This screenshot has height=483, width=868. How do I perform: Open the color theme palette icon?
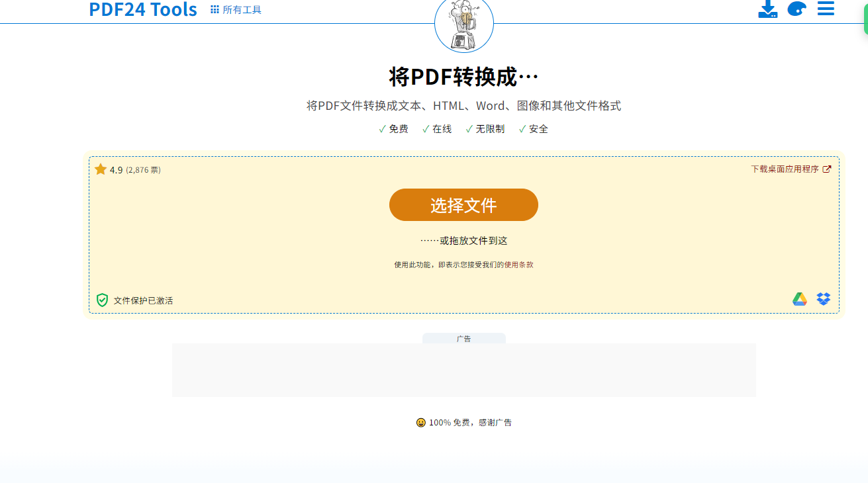click(x=796, y=9)
